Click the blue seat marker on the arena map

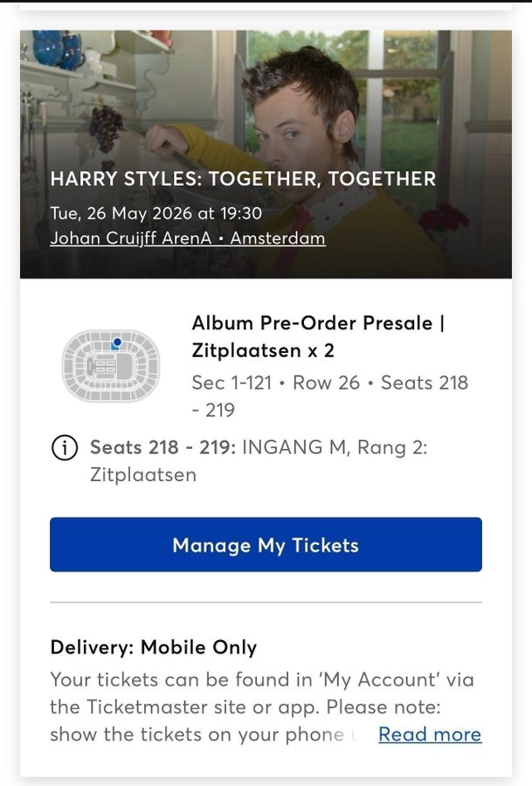[x=116, y=342]
